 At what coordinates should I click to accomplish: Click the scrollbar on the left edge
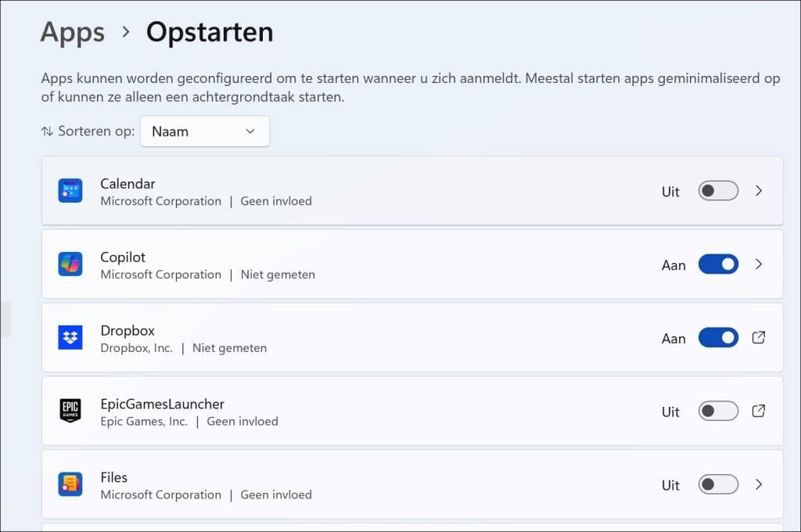(5, 318)
